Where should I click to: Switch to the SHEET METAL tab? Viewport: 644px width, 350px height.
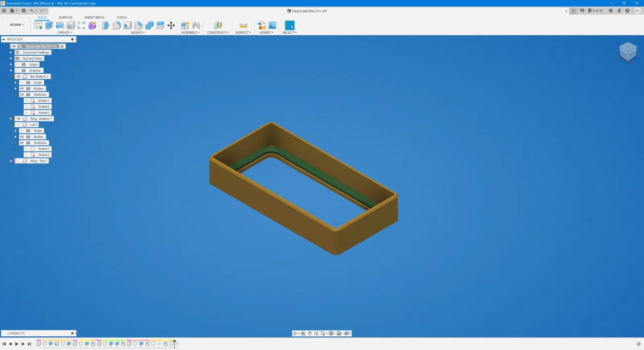click(x=94, y=17)
